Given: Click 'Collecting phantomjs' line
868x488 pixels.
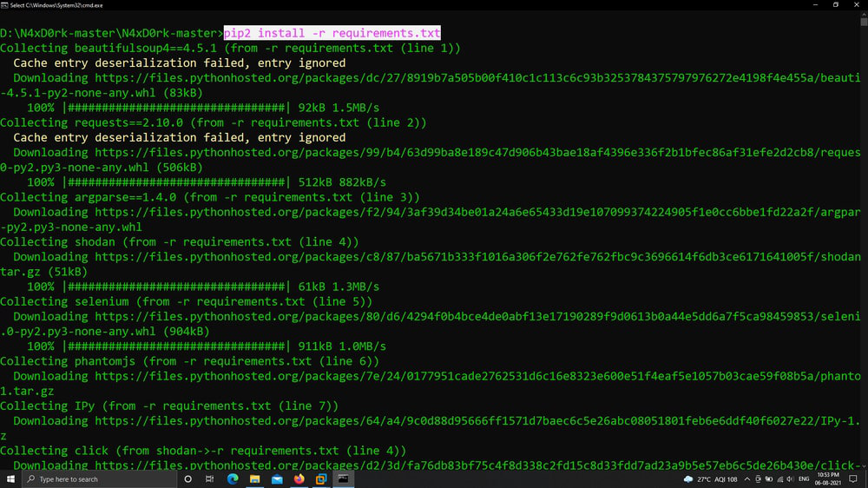Looking at the screenshot, I should coord(190,361).
